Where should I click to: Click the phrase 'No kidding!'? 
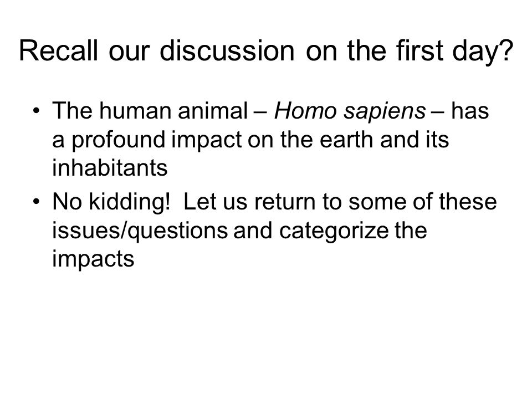[111, 202]
